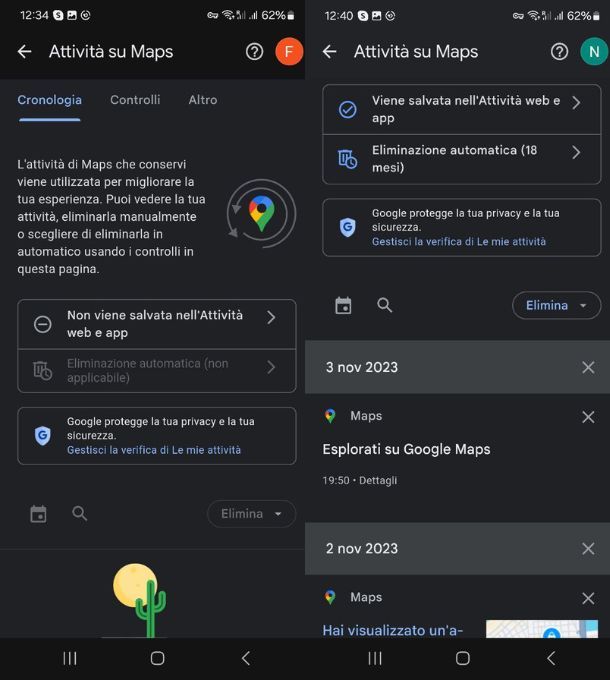
Task: Open blue Elimina dropdown on right screen
Action: pos(556,306)
